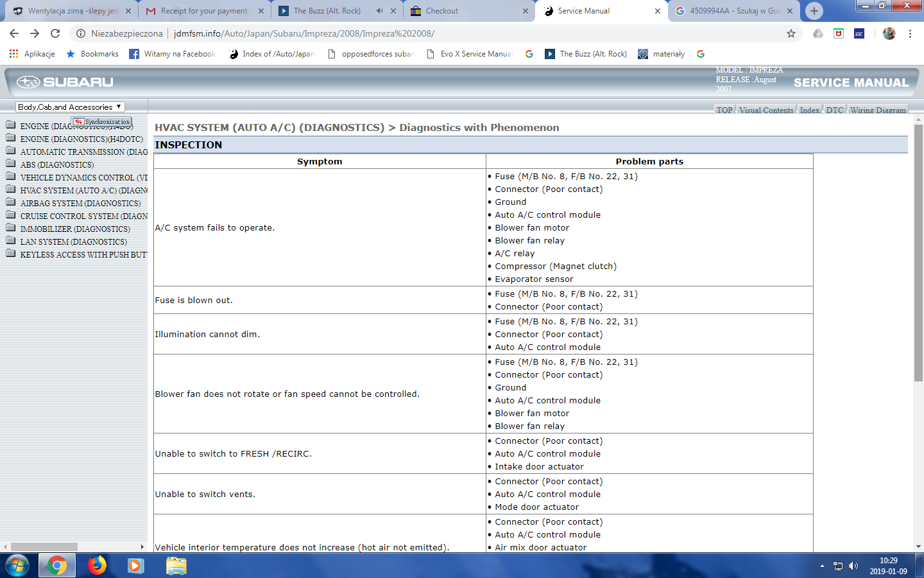Open the Chrome three-dot menu
Image resolution: width=924 pixels, height=578 pixels.
pos(910,33)
